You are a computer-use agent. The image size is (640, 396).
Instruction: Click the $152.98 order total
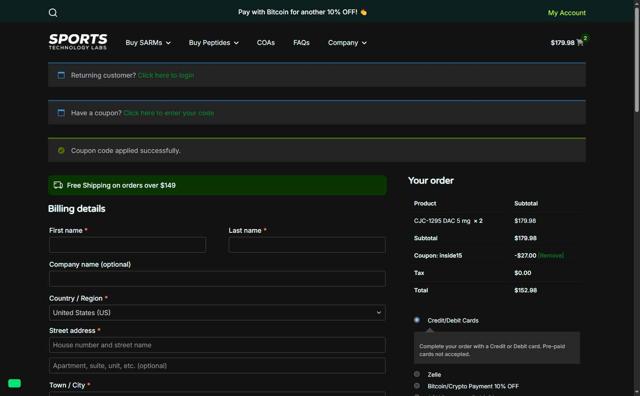[525, 290]
